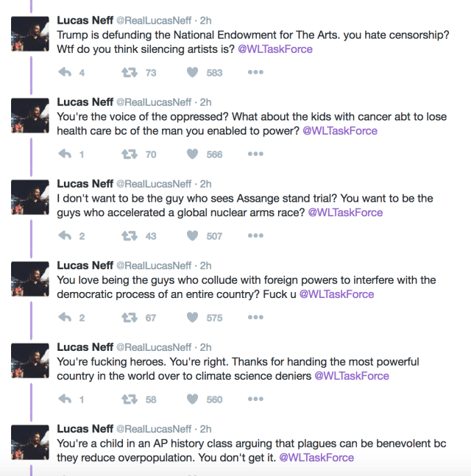Open Lucas Neff's profile from top tweet
The height and width of the screenshot is (476, 471).
pyautogui.click(x=85, y=20)
